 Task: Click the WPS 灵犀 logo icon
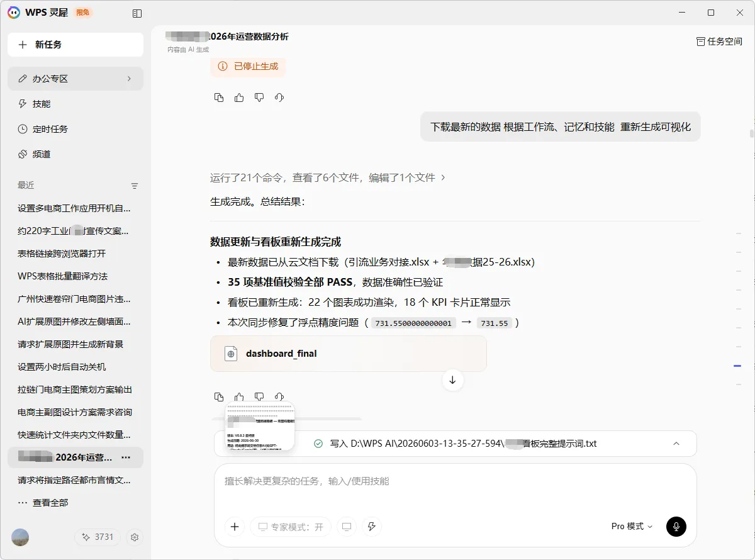point(13,13)
